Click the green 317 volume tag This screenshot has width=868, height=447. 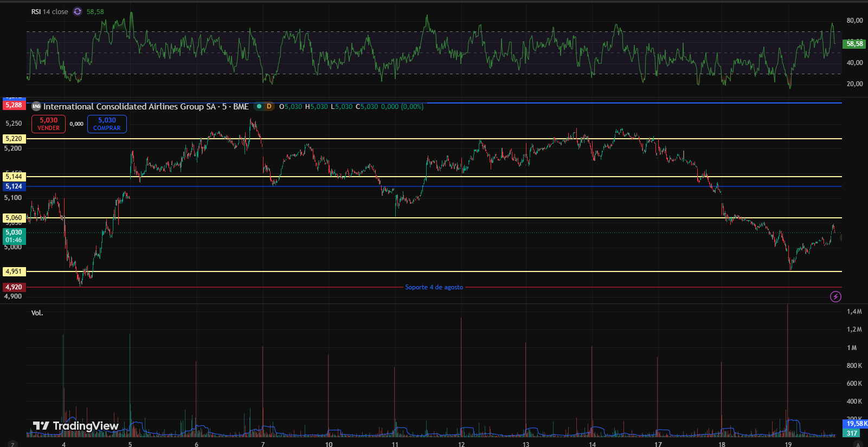pyautogui.click(x=852, y=433)
